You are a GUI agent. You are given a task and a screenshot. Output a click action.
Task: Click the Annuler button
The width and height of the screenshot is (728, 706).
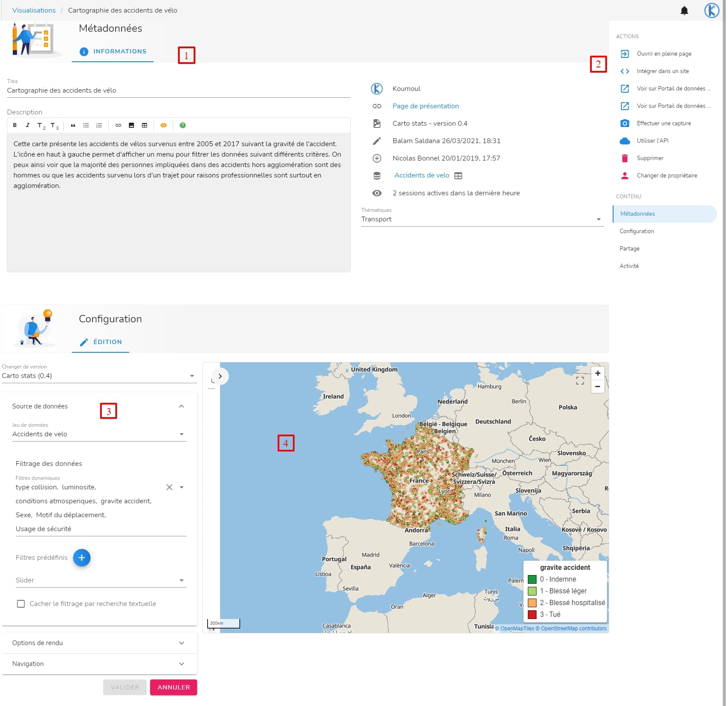point(174,687)
